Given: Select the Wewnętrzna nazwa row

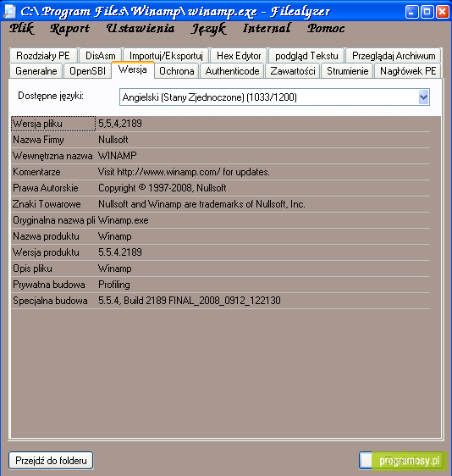Looking at the screenshot, I should tap(221, 156).
